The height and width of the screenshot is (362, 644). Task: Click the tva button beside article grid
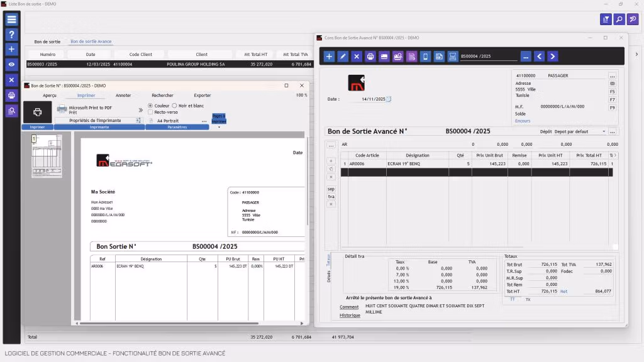tap(331, 197)
